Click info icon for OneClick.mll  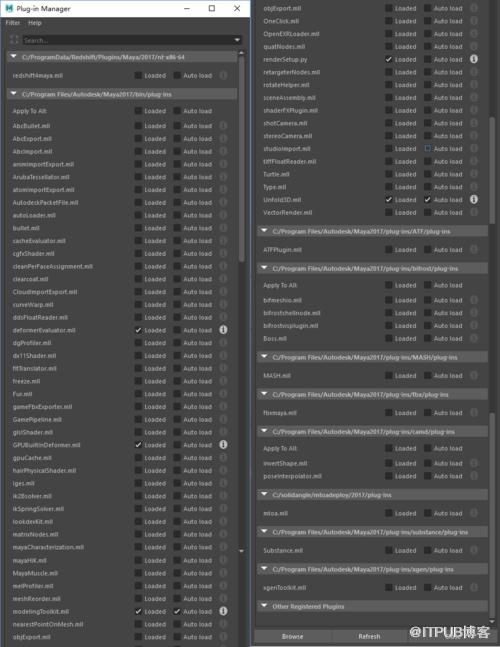[x=474, y=21]
